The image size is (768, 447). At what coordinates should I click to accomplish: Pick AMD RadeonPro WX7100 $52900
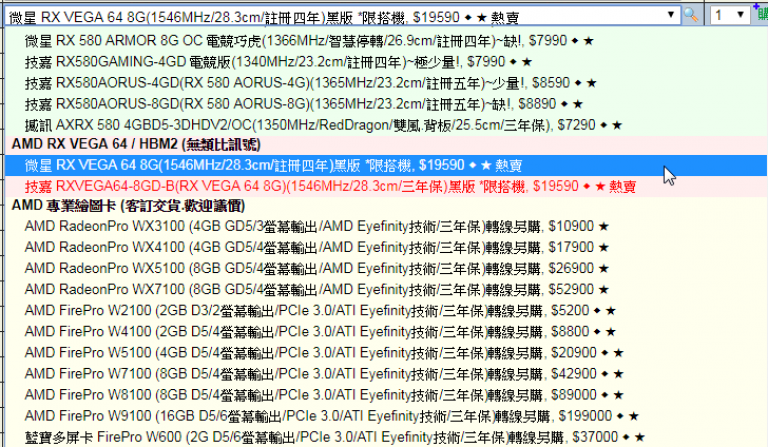[386, 289]
